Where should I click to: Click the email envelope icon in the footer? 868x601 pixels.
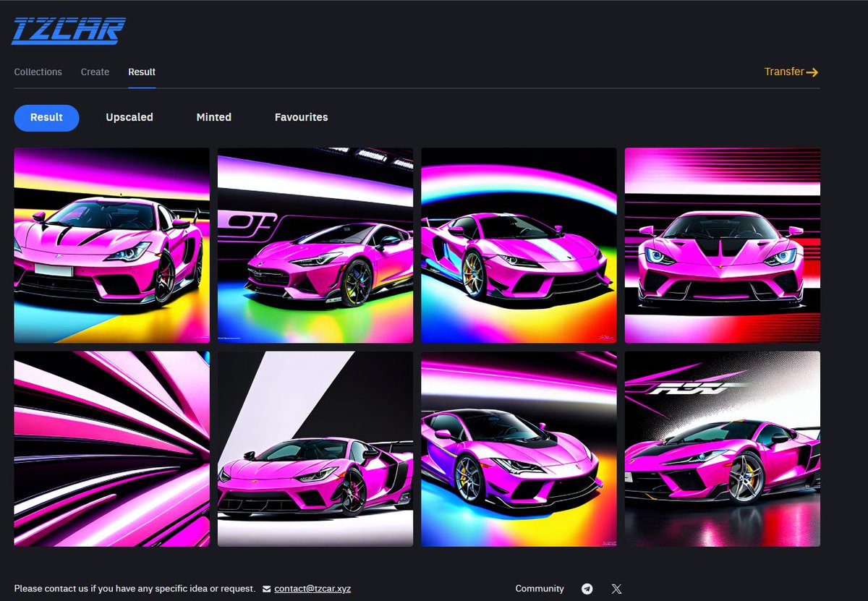tap(265, 589)
